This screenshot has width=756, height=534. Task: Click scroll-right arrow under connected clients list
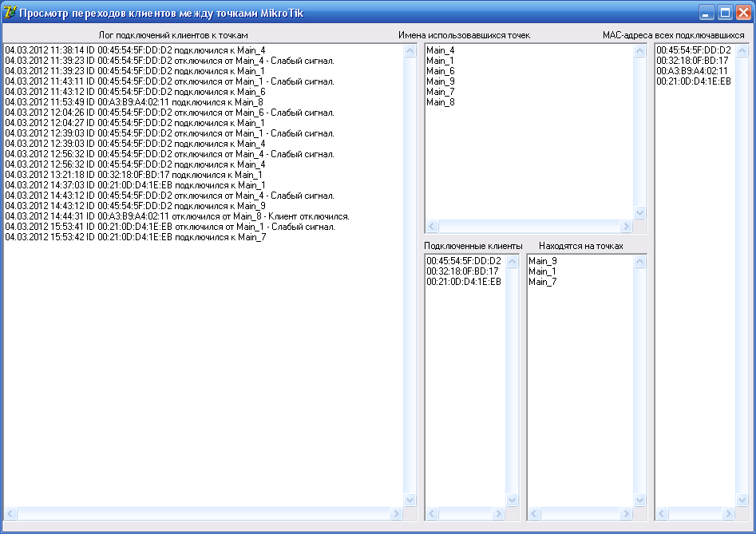point(498,513)
